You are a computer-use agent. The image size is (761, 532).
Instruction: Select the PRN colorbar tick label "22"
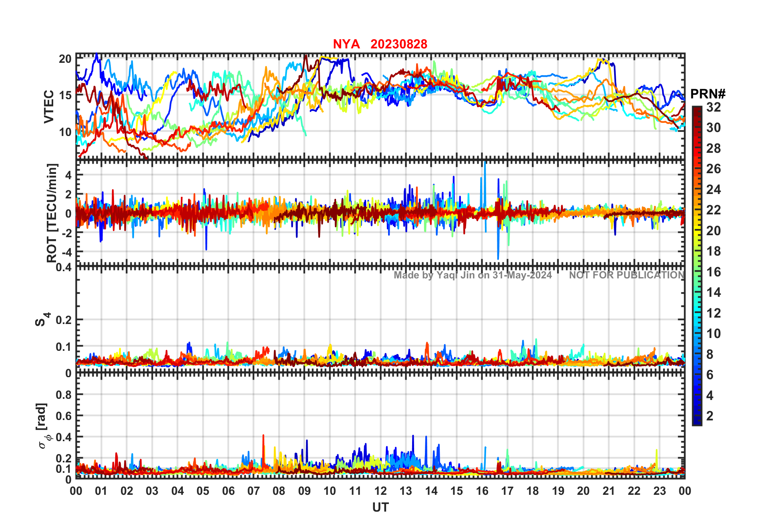click(713, 210)
